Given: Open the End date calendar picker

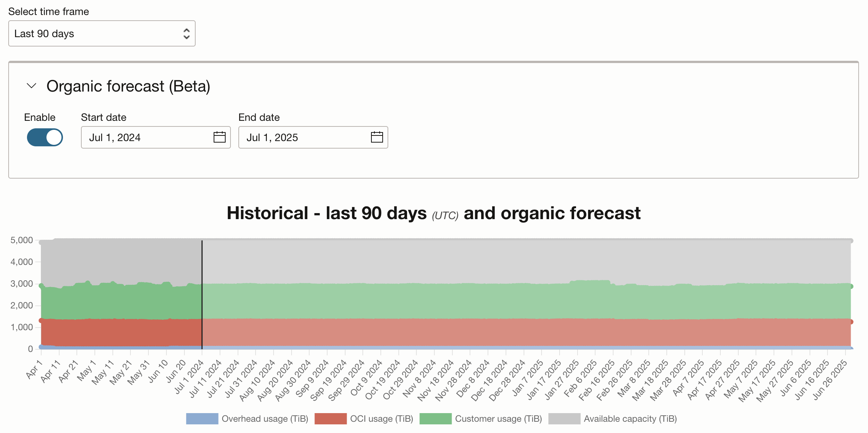Looking at the screenshot, I should pyautogui.click(x=376, y=137).
